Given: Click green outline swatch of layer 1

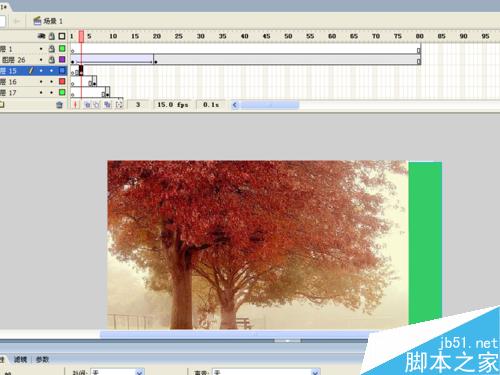Looking at the screenshot, I should (x=62, y=49).
